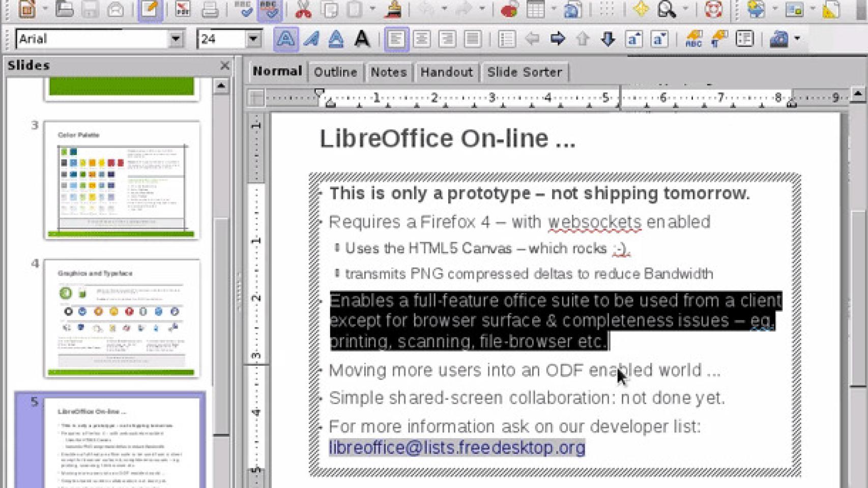The height and width of the screenshot is (488, 868).
Task: Toggle Italic text formatting
Action: pos(311,39)
